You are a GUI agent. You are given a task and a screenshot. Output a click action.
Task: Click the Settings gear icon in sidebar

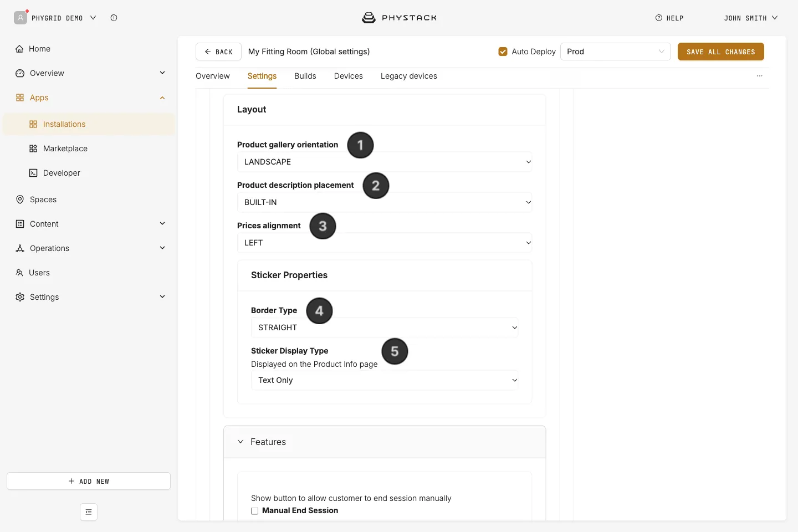tap(20, 297)
